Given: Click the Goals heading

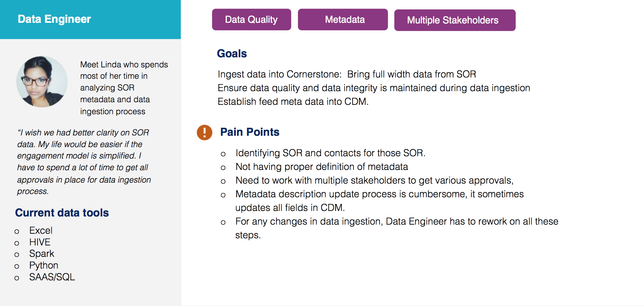Looking at the screenshot, I should [x=232, y=53].
